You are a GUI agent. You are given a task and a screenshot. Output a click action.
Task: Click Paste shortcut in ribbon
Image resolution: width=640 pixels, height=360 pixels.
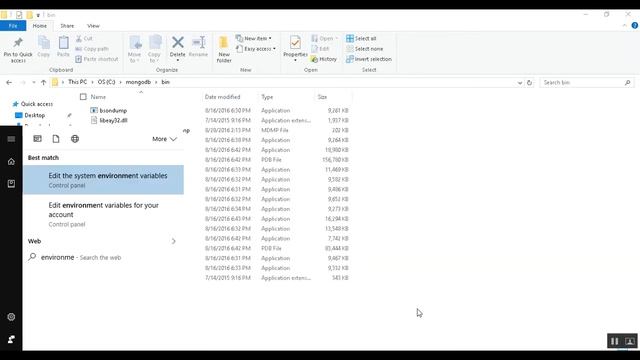(97, 59)
